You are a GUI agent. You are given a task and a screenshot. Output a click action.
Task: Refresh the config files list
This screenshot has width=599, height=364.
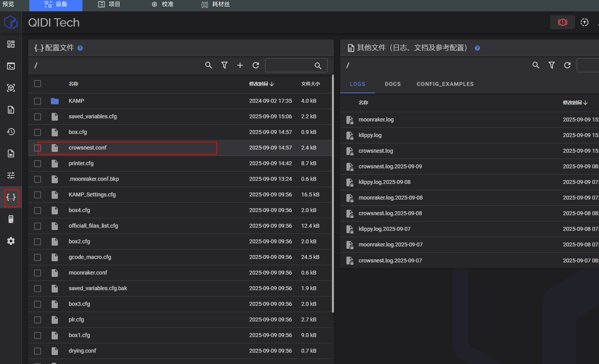(256, 65)
